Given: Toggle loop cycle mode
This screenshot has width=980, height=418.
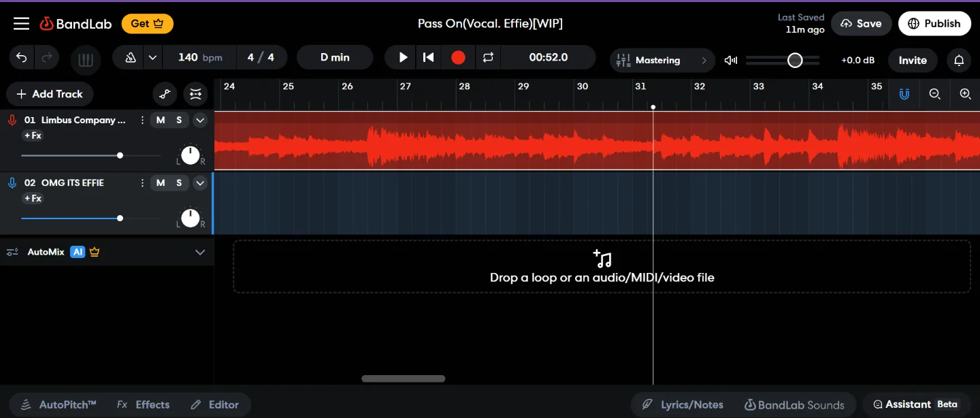Looking at the screenshot, I should [x=488, y=57].
